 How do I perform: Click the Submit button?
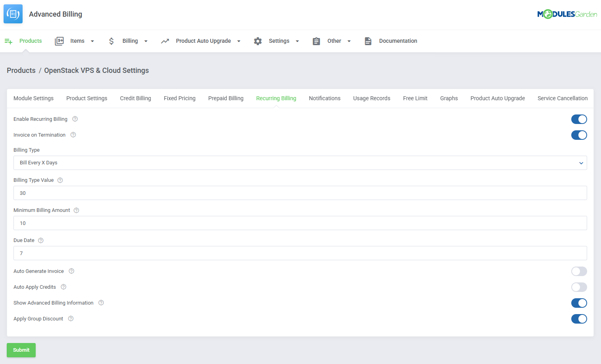21,350
